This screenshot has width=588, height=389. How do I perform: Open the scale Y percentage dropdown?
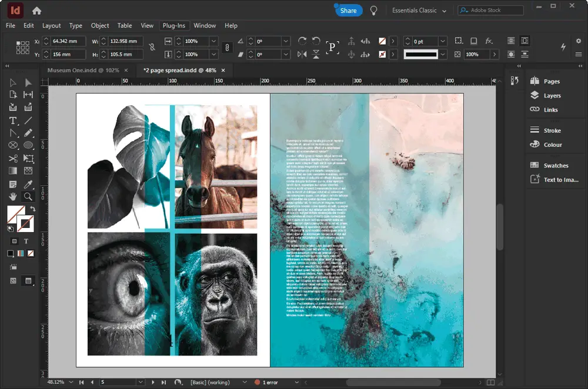[x=214, y=54]
